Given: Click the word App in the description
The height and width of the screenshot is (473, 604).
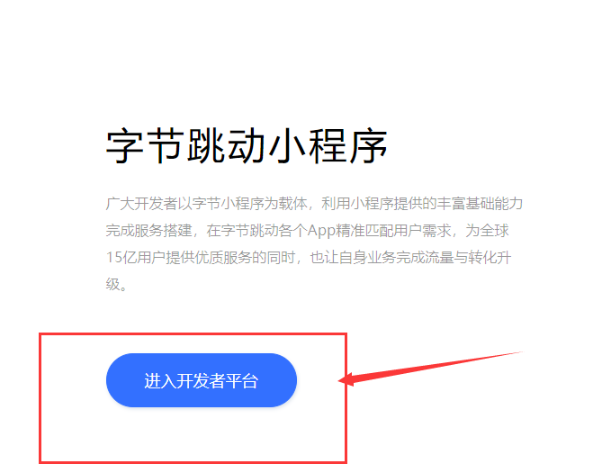Looking at the screenshot, I should (321, 231).
